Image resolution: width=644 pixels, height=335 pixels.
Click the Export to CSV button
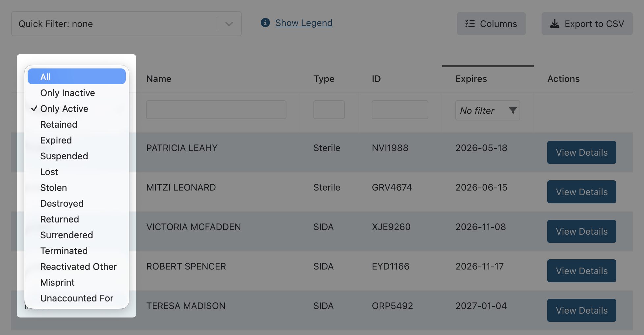click(x=587, y=24)
